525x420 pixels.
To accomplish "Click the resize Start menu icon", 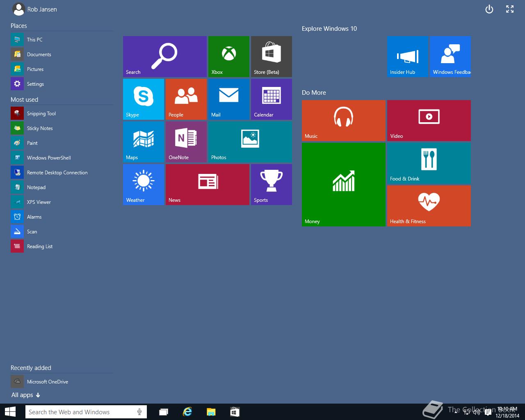I will (510, 9).
